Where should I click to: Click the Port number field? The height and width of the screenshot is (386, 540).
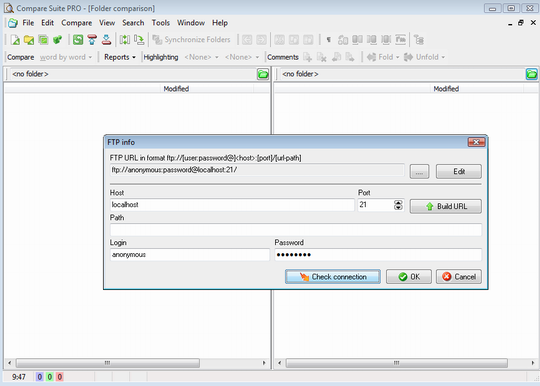[375, 205]
